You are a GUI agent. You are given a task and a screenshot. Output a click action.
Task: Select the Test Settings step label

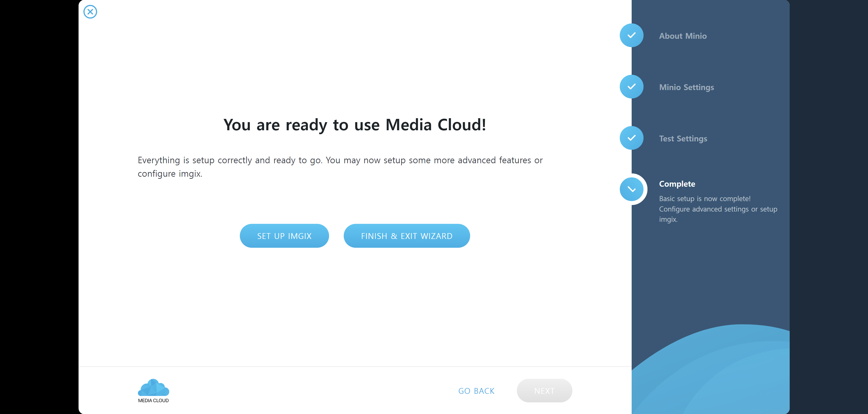pyautogui.click(x=683, y=139)
